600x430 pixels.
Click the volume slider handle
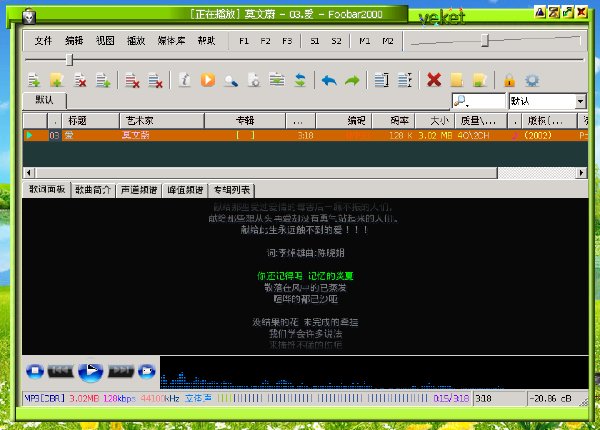[x=485, y=40]
